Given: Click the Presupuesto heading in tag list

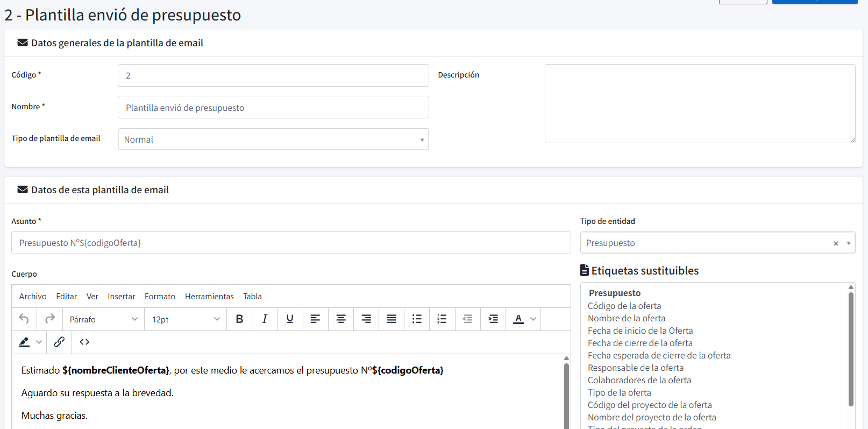Looking at the screenshot, I should point(615,293).
